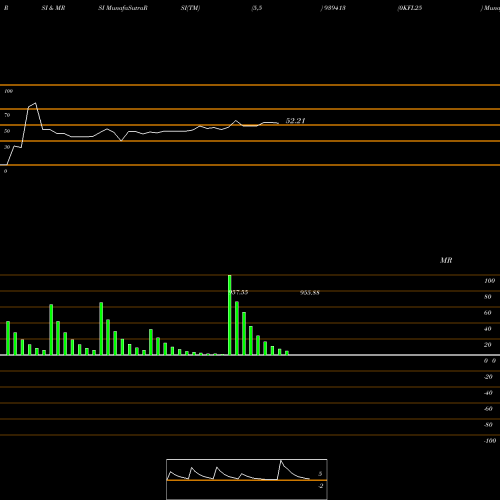This screenshot has width=500, height=500.
Task: Click the RSI value label 52.21
Action: tap(295, 121)
